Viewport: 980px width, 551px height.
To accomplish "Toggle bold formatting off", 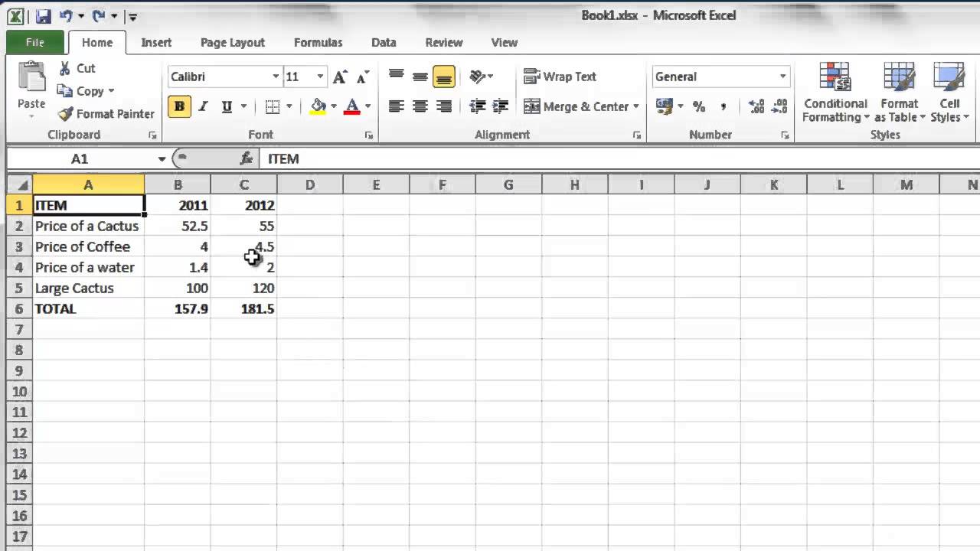I will click(x=178, y=106).
